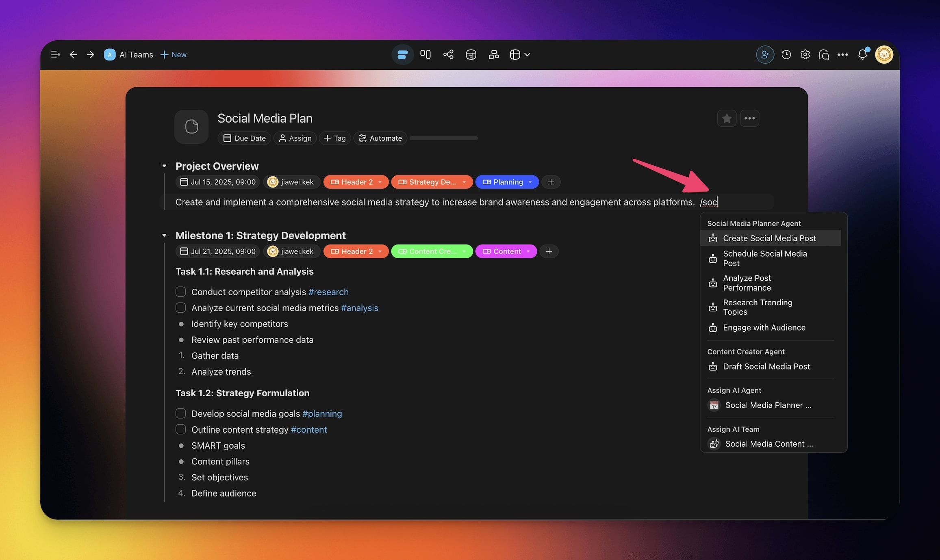940x560 pixels.
Task: Open the org chart view icon
Action: [494, 54]
